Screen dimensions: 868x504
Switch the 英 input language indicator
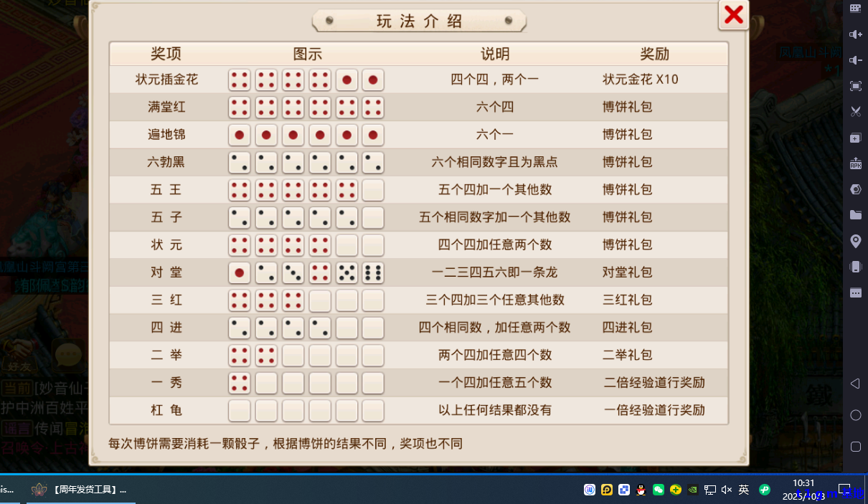(x=745, y=490)
